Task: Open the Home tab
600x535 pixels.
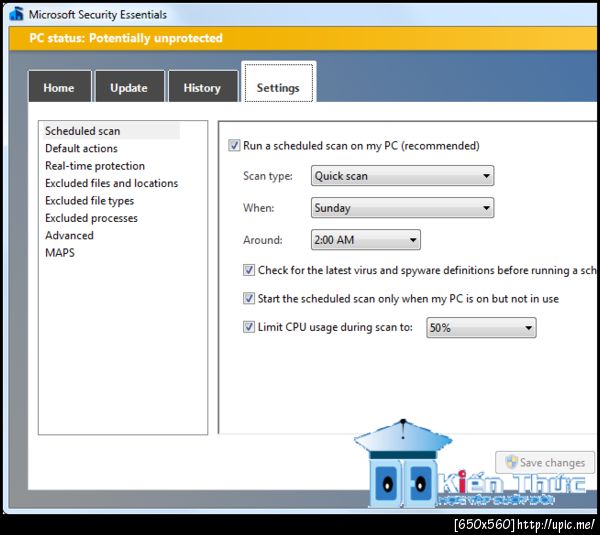Action: [x=59, y=86]
